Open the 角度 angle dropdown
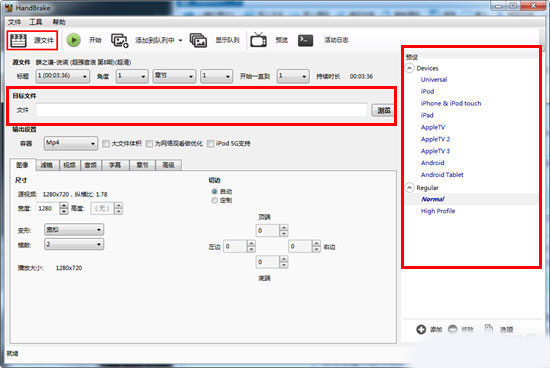550x368 pixels. pos(132,76)
